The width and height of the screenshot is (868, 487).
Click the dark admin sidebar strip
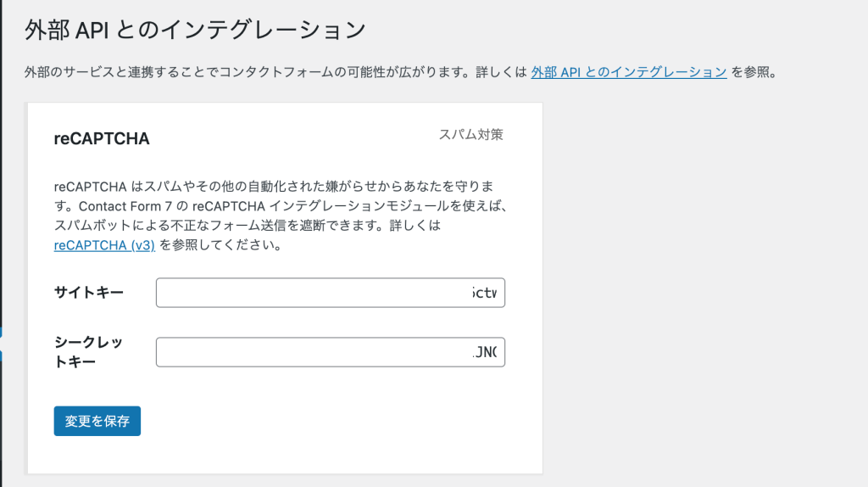(x=1, y=166)
